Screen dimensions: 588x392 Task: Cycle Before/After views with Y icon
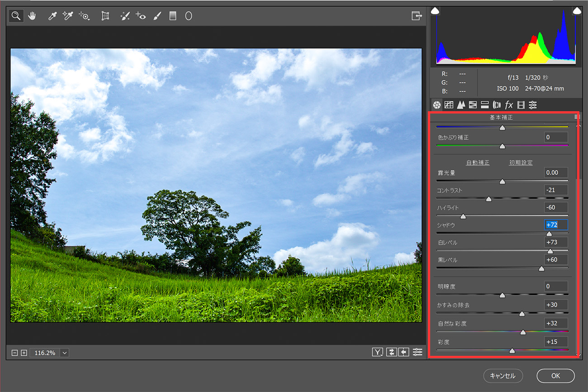[378, 352]
